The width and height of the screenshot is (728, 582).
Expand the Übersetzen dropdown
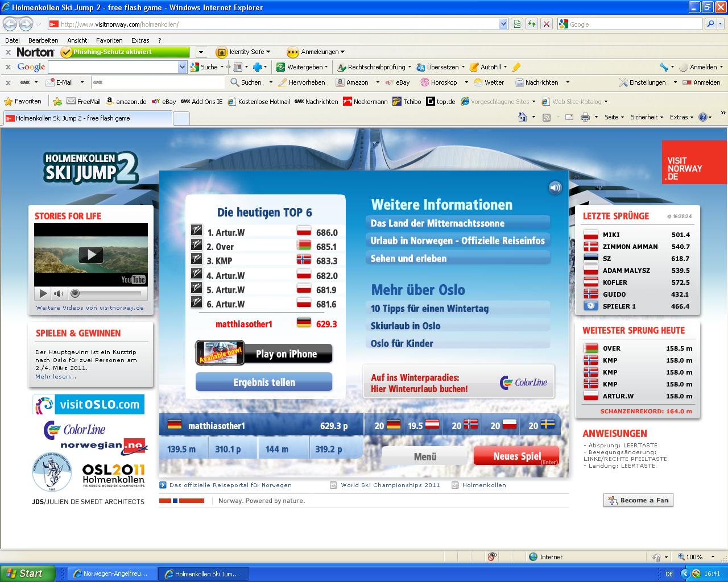[x=463, y=67]
